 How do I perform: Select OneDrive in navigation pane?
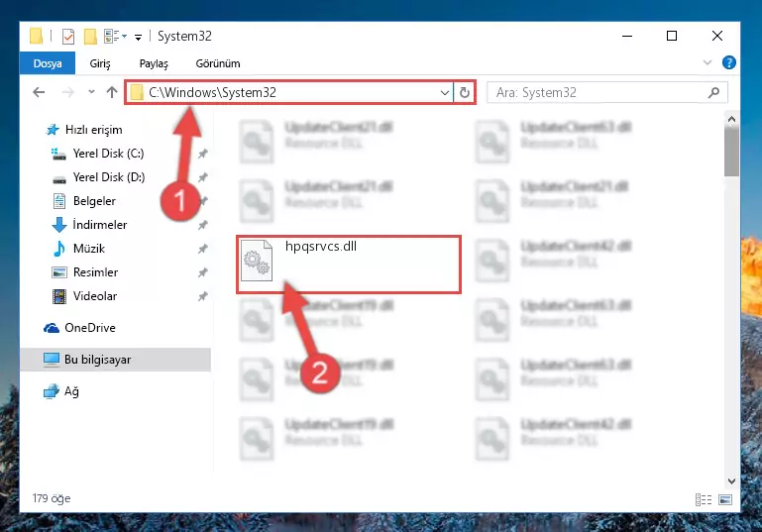pos(90,328)
